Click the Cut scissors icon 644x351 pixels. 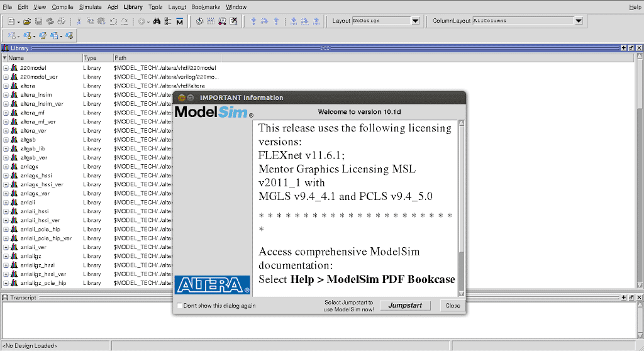(79, 21)
